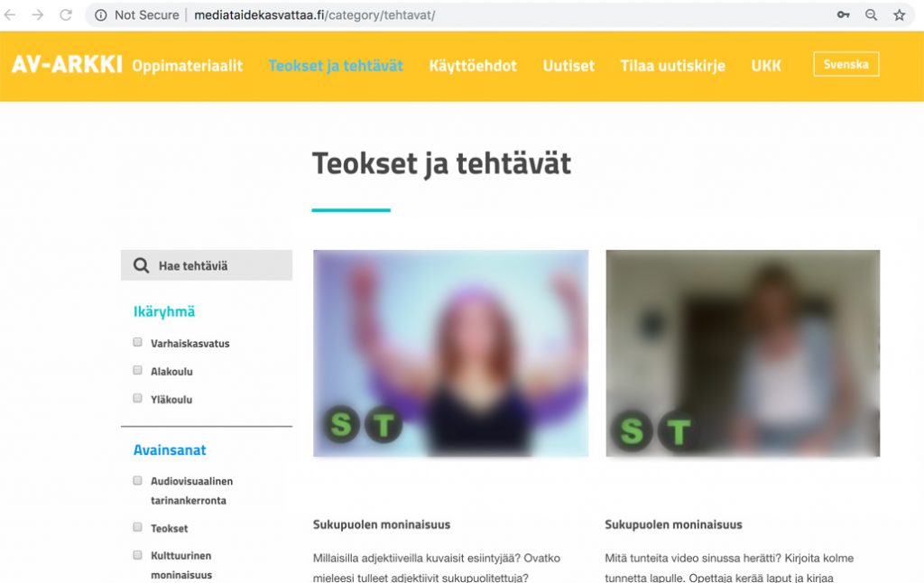Check the Yläkoulu age group filter
This screenshot has width=924, height=583.
pos(137,399)
